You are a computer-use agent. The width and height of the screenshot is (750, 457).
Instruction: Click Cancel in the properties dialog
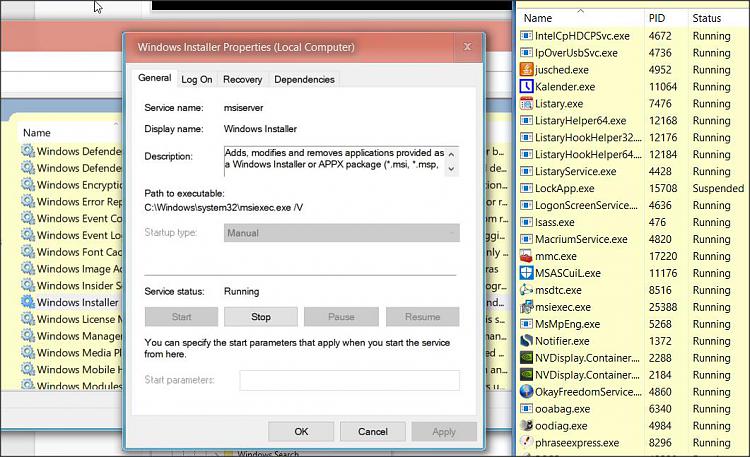point(373,432)
